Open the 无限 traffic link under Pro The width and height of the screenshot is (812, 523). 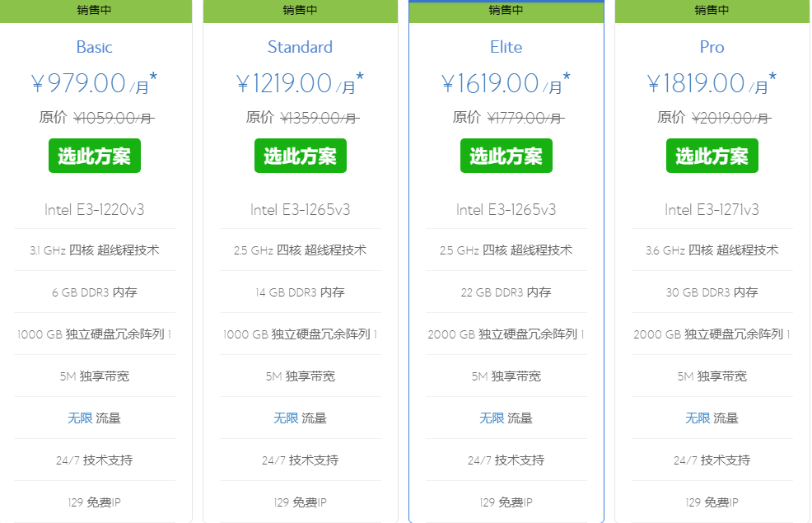[x=697, y=418]
